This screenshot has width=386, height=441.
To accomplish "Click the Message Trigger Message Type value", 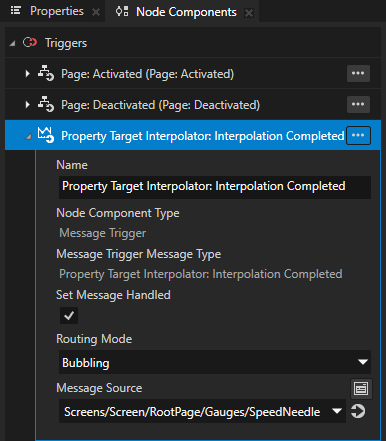I will click(x=201, y=274).
